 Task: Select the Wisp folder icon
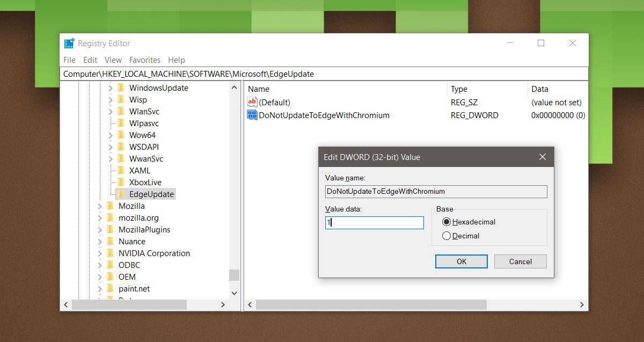[121, 99]
